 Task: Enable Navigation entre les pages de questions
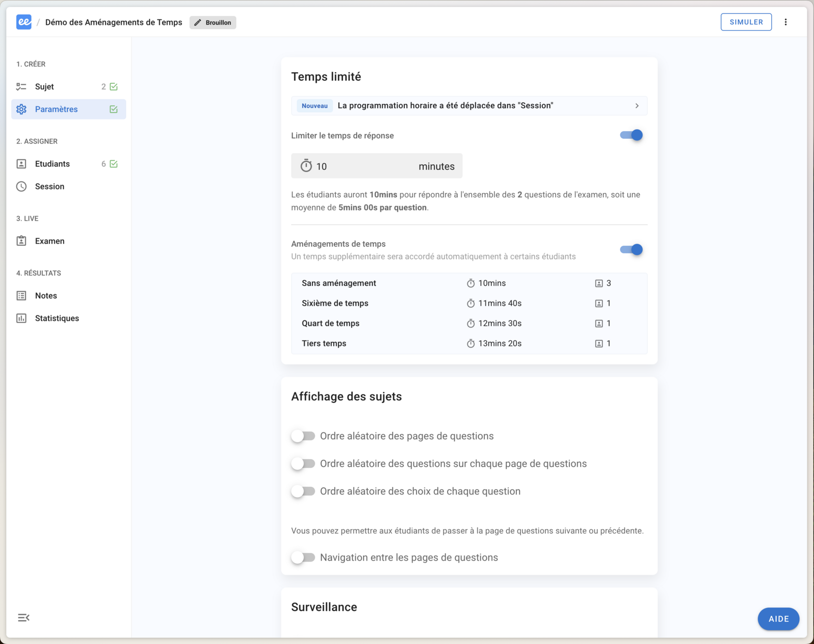(x=303, y=558)
